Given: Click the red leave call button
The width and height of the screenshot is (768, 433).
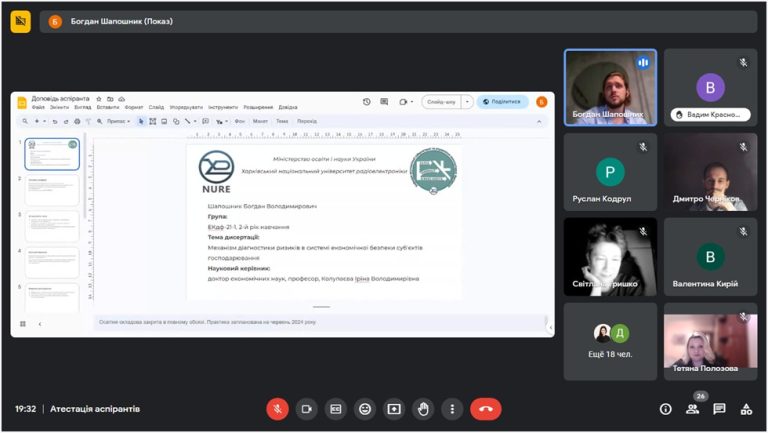Looking at the screenshot, I should 485,409.
